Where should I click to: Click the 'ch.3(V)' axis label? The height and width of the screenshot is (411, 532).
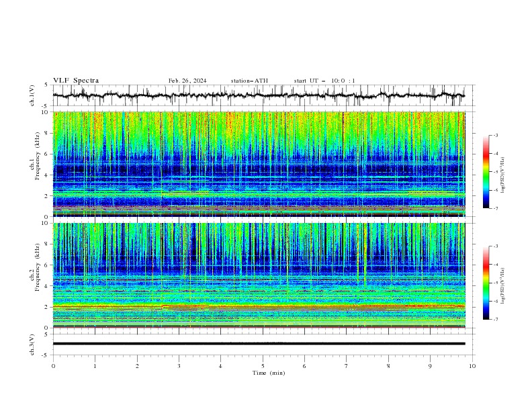(32, 345)
